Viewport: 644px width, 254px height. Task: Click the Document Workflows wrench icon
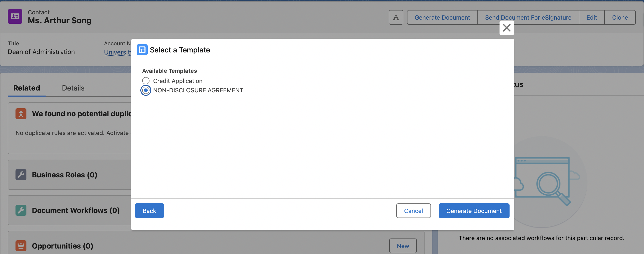pos(21,210)
